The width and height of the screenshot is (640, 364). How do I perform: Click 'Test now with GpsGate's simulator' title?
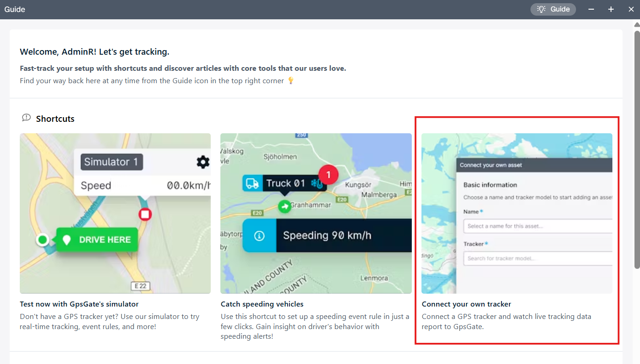pos(79,304)
